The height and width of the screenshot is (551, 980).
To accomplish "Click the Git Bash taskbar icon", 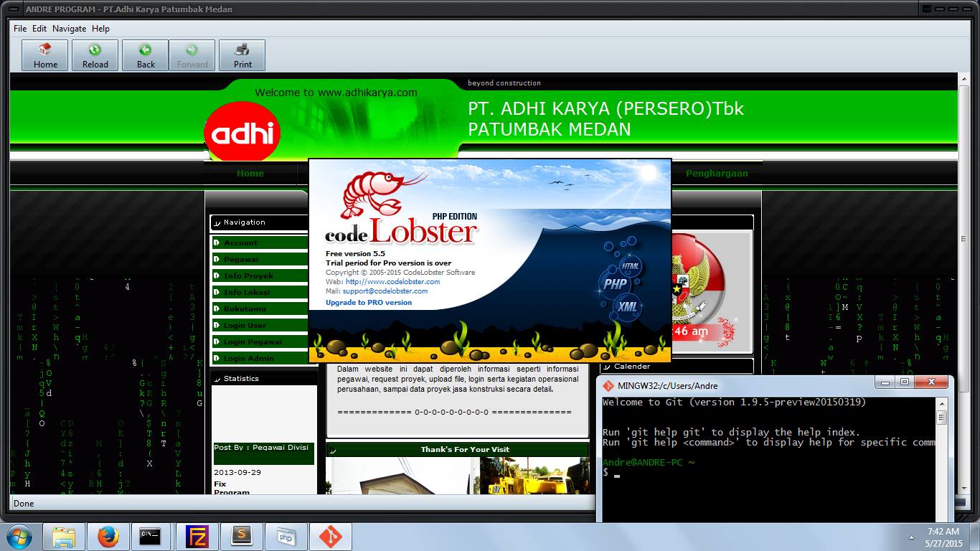I will (331, 537).
